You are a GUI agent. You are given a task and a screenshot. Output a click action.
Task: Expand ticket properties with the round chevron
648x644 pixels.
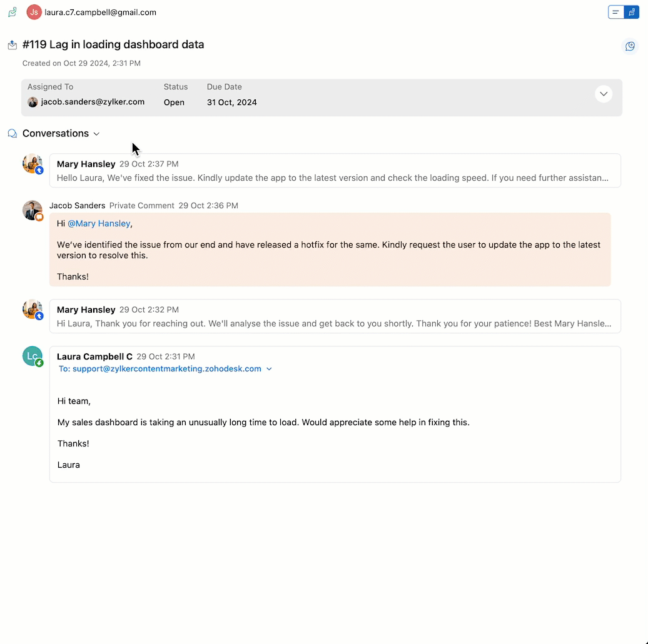point(604,94)
